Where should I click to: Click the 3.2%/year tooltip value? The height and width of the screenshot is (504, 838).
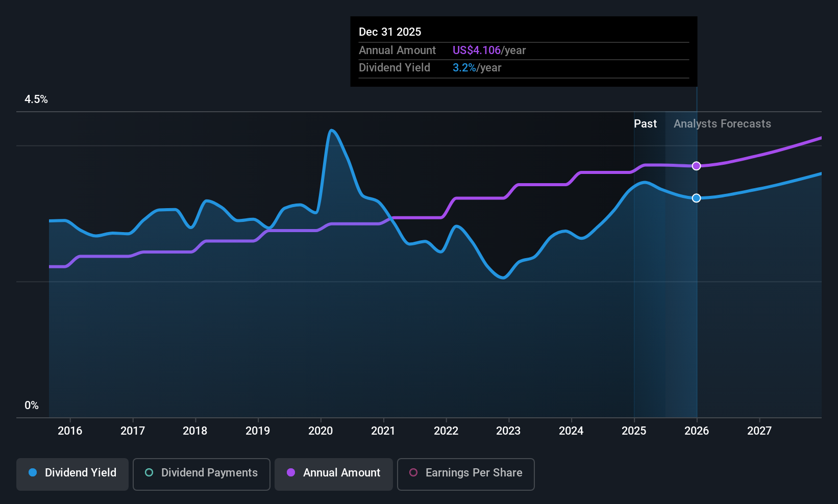tap(477, 67)
